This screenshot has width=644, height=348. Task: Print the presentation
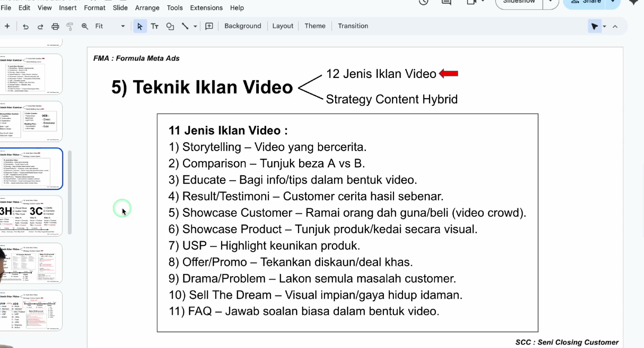point(55,26)
